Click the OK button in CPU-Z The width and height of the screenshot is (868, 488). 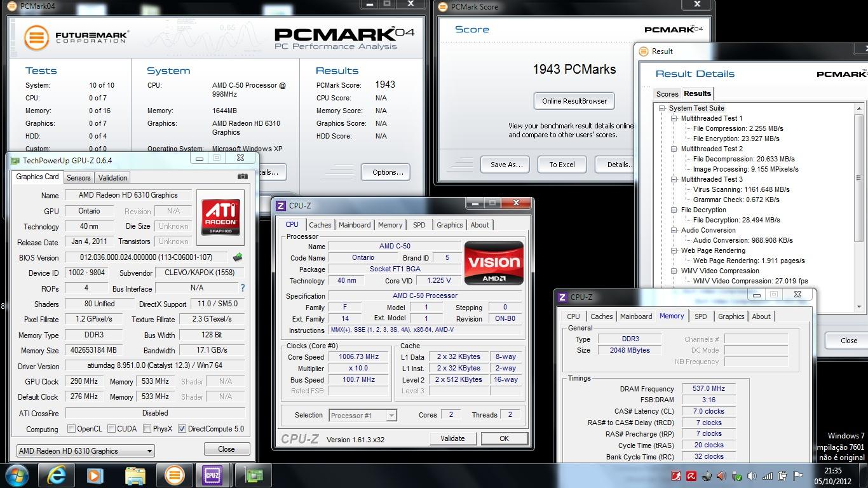504,438
